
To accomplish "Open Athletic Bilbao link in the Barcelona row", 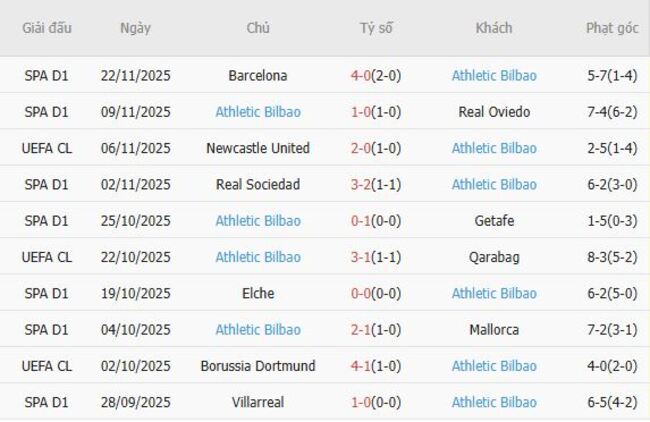I will click(x=494, y=75).
